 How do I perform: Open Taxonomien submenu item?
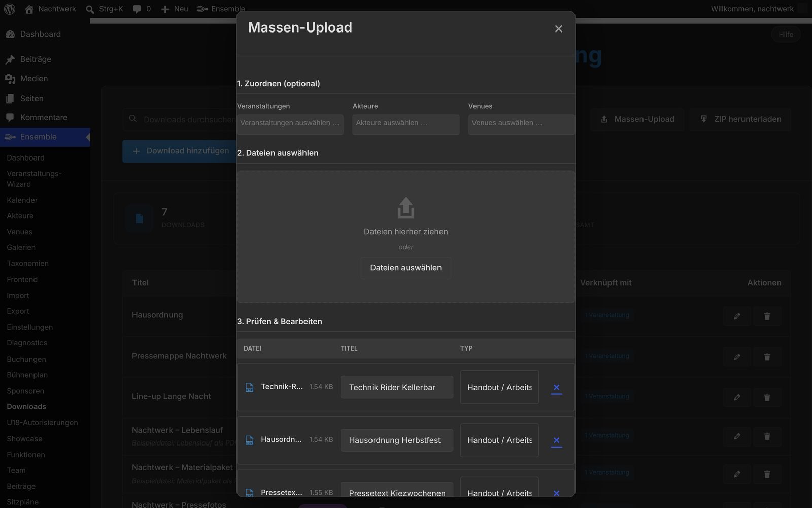pos(28,263)
